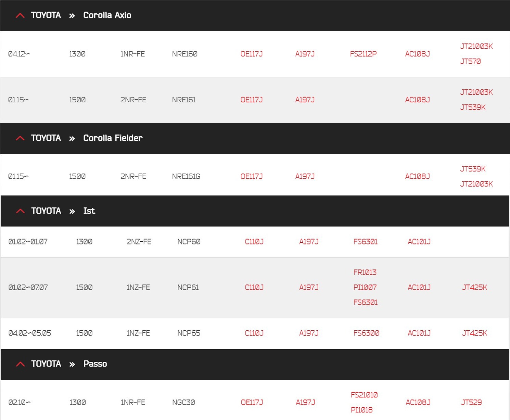This screenshot has width=510, height=420.
Task: Open PI1018 part number link
Action: (x=361, y=410)
